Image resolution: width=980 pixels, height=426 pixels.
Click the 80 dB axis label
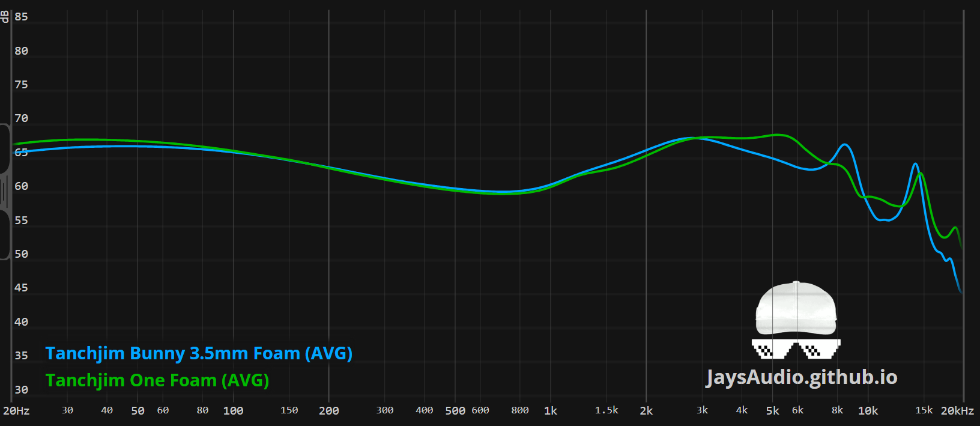[21, 51]
